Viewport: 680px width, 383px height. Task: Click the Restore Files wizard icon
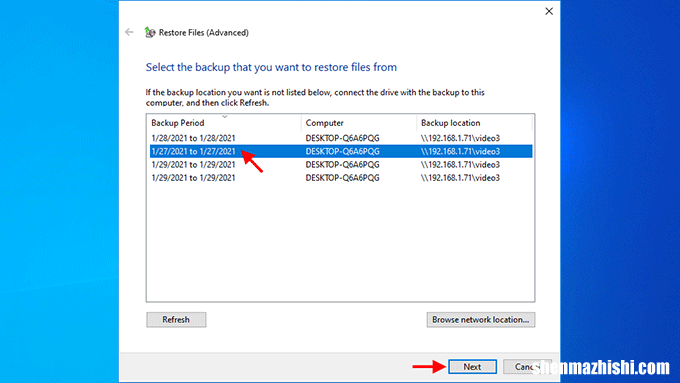(150, 32)
